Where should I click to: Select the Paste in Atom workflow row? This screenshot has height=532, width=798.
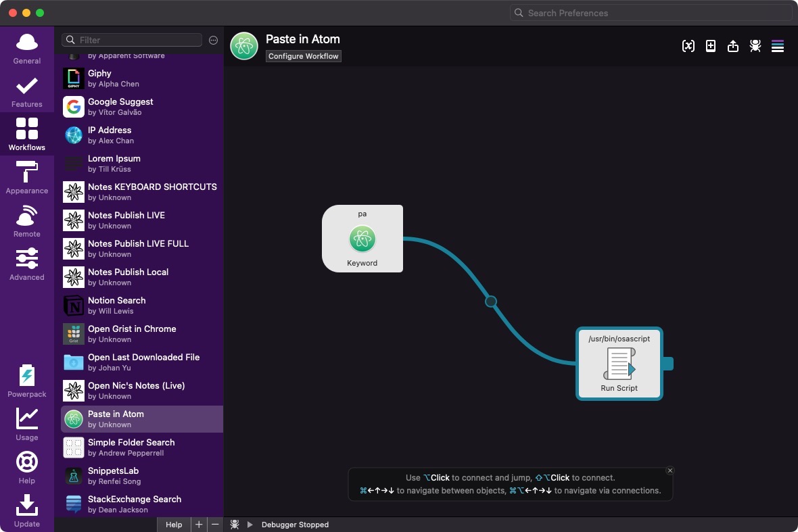tap(142, 419)
